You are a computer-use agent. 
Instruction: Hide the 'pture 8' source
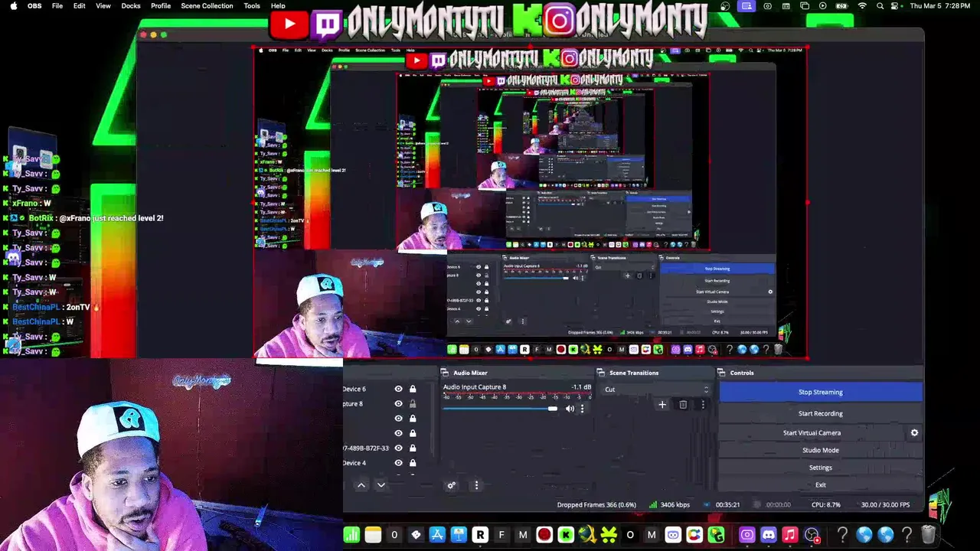tap(398, 403)
